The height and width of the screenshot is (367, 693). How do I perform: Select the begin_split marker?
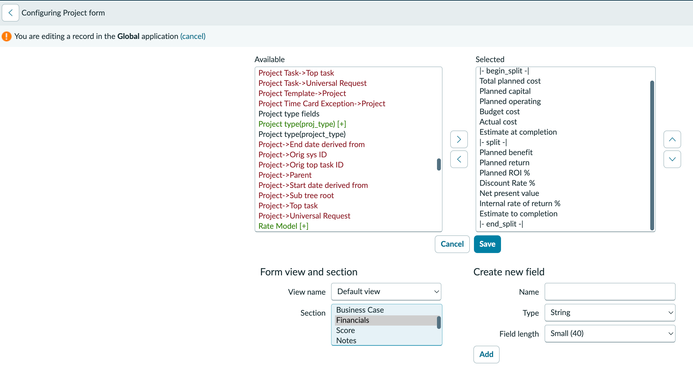coord(504,71)
